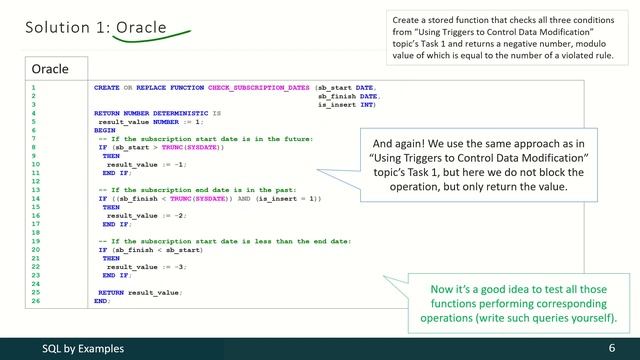The height and width of the screenshot is (360, 640).
Task: Click the "result_value := -2;" assignment
Action: [x=147, y=216]
